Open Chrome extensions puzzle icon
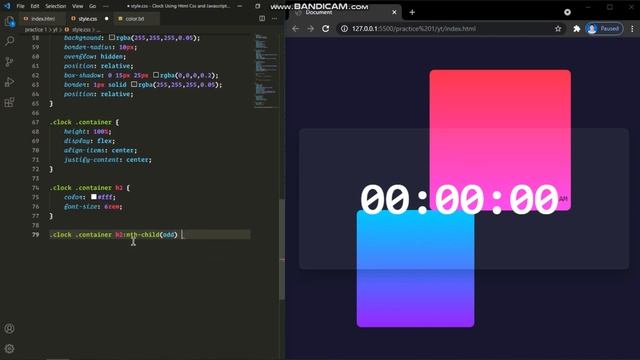 (x=577, y=29)
